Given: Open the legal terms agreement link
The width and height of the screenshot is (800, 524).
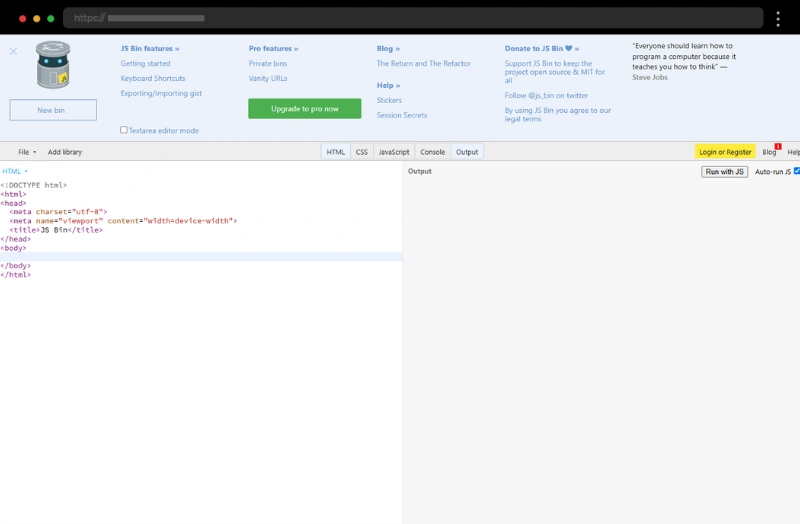Looking at the screenshot, I should click(x=558, y=114).
